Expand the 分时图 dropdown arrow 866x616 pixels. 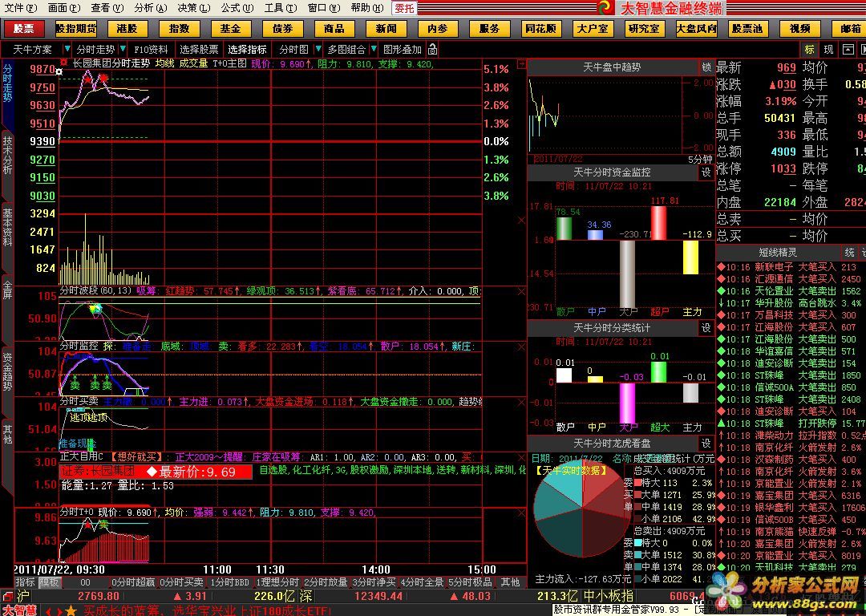click(x=318, y=49)
